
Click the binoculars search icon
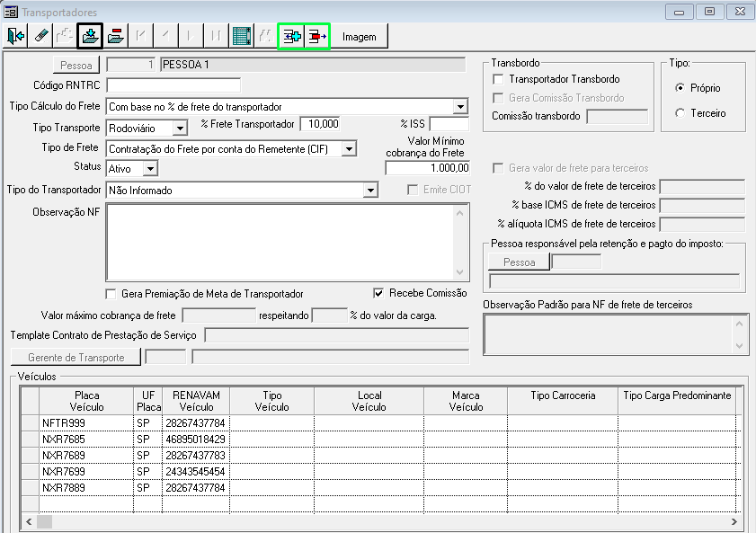pos(266,36)
